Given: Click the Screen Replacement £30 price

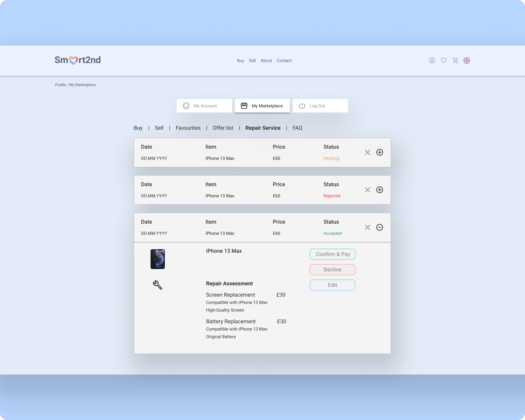Looking at the screenshot, I should [281, 295].
